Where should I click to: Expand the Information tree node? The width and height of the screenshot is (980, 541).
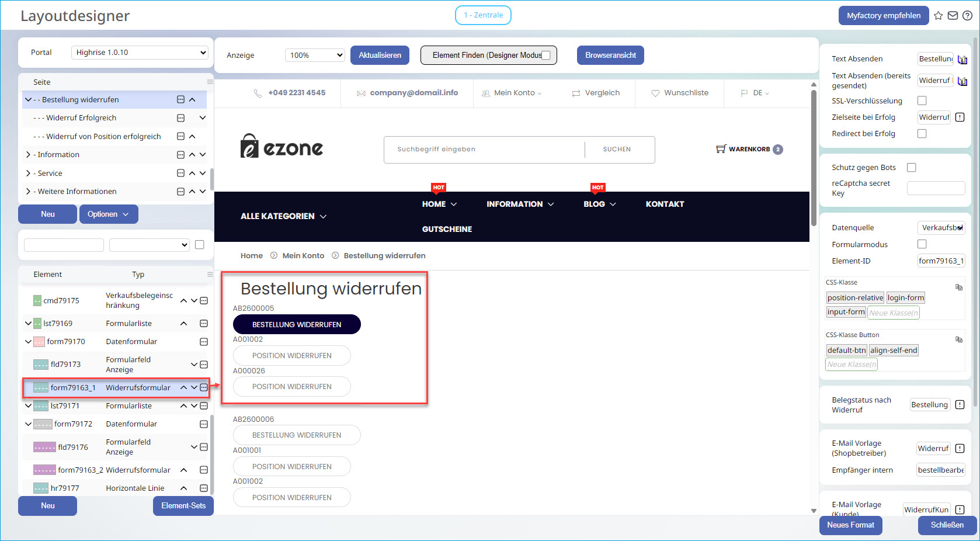tap(28, 155)
